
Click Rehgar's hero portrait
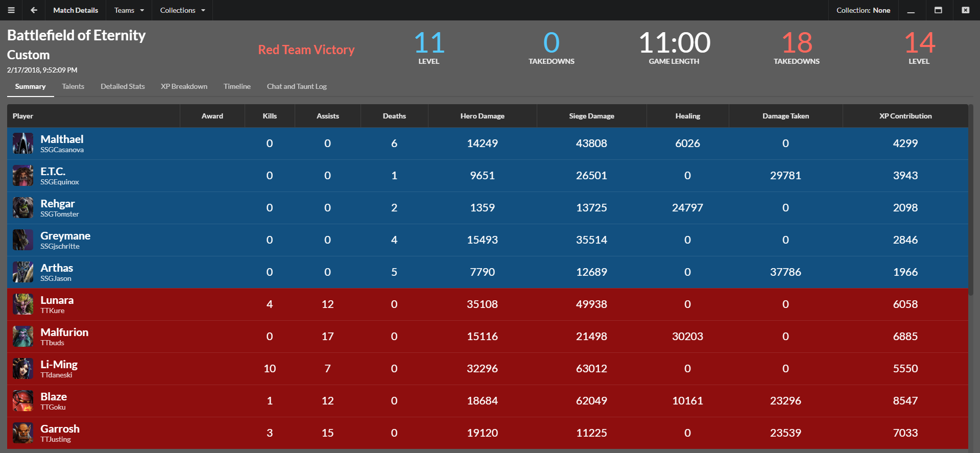coord(23,208)
